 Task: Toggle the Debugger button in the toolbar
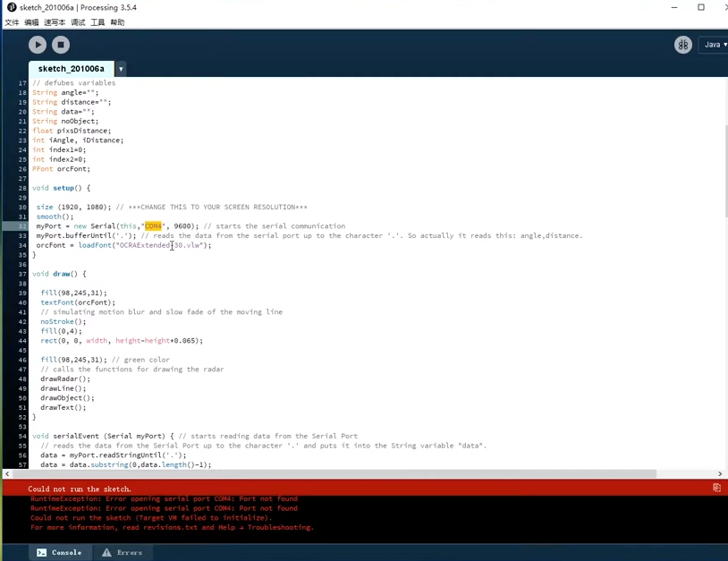(x=682, y=45)
